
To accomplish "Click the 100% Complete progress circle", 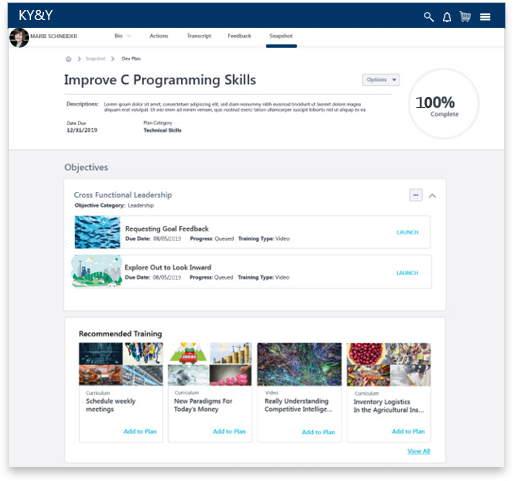I will [x=443, y=104].
